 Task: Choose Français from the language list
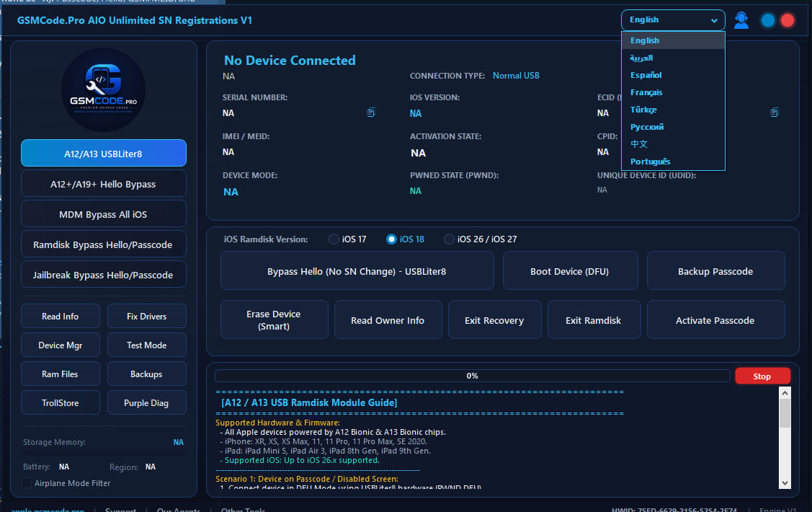(673, 92)
